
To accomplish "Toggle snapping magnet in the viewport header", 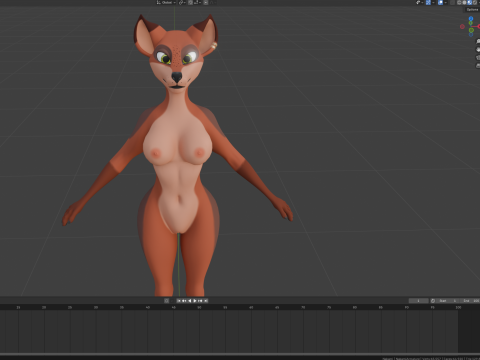I will point(190,2).
